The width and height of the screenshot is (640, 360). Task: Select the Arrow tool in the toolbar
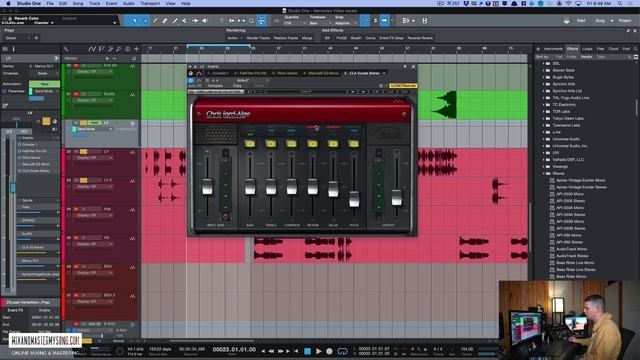(x=134, y=20)
